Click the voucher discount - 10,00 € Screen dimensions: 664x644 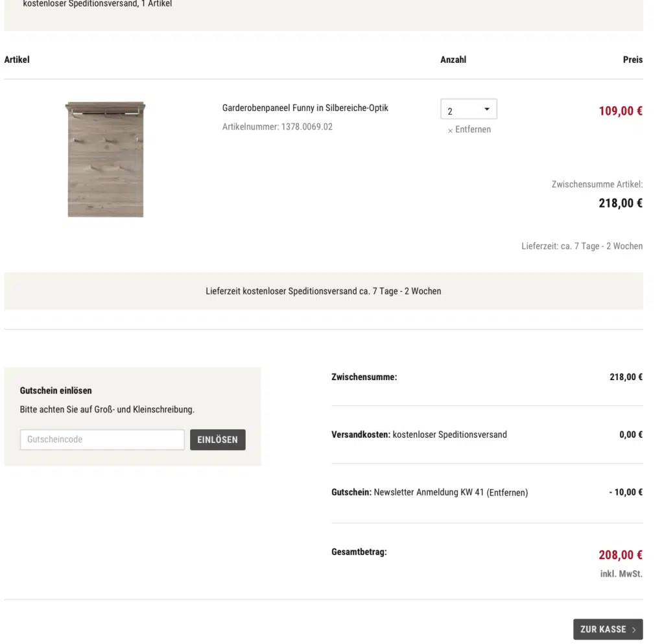pos(626,492)
